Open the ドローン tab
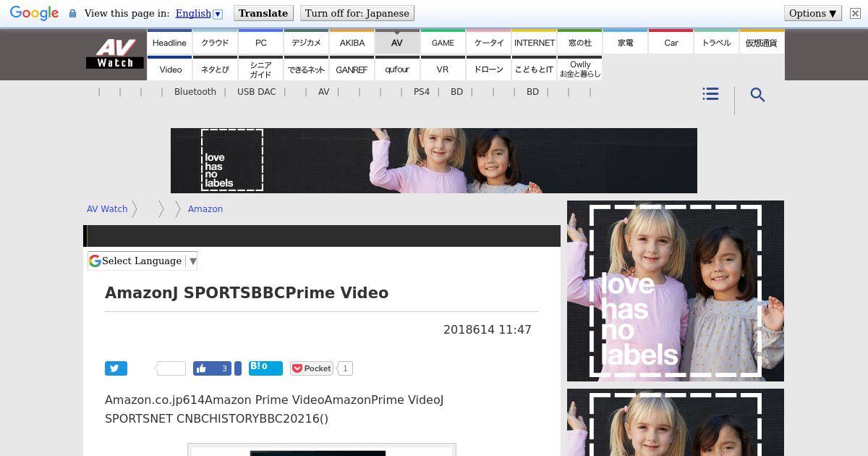868x456 pixels. 489,69
